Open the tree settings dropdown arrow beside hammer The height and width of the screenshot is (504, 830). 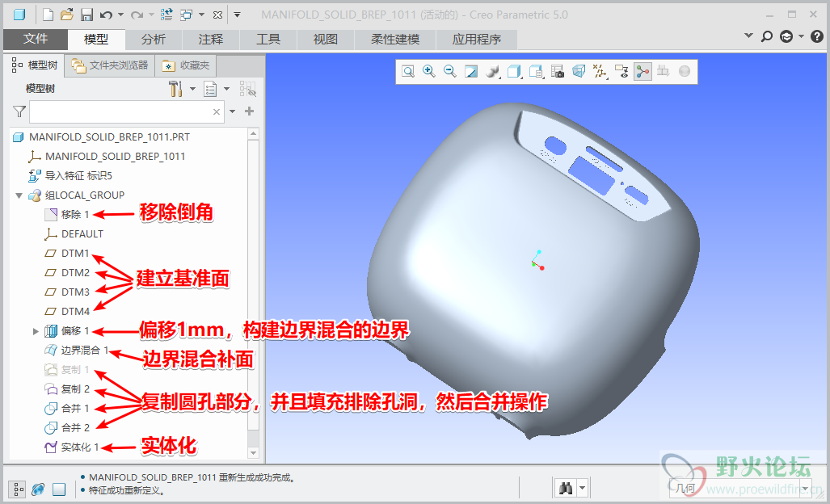tap(192, 89)
